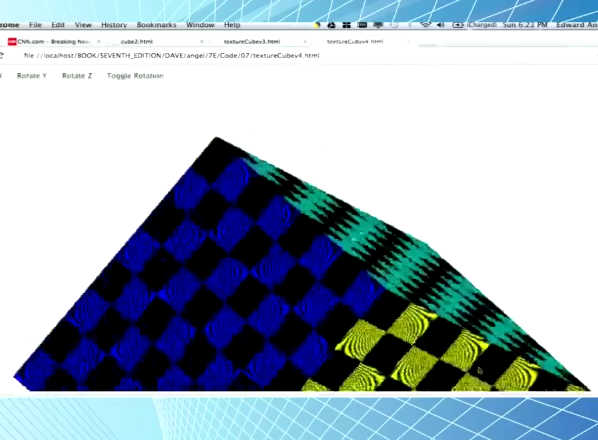Click the Rotate Y button
This screenshot has height=440, width=598.
32,75
